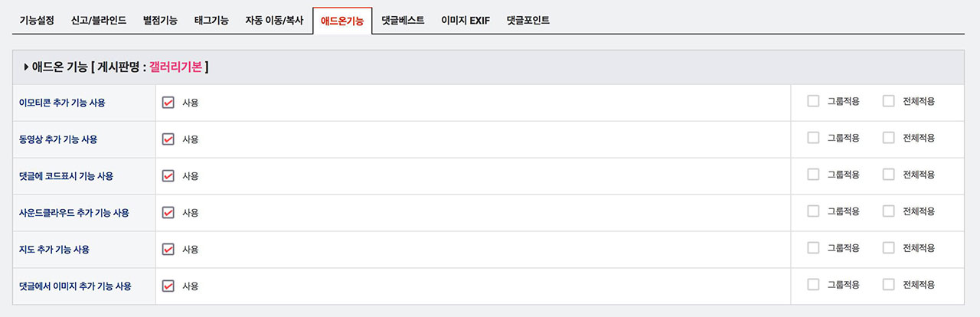Screen dimensions: 980x317
Task: Check 전체적용 for 댓글에서 이미지 추가 기능
Action: point(888,285)
